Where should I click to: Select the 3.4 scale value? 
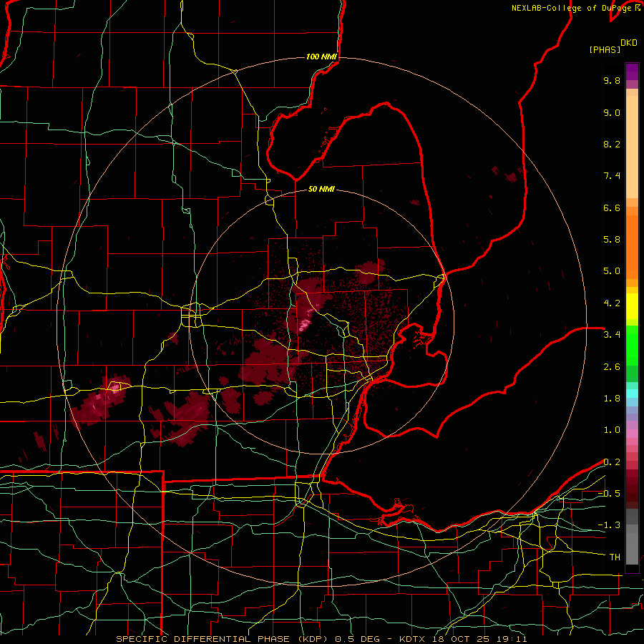pos(612,335)
